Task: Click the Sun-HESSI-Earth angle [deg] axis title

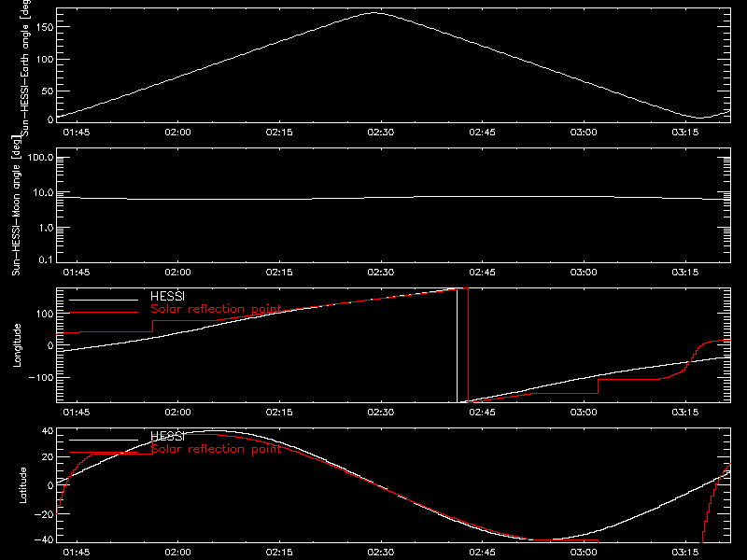Action: (25, 68)
